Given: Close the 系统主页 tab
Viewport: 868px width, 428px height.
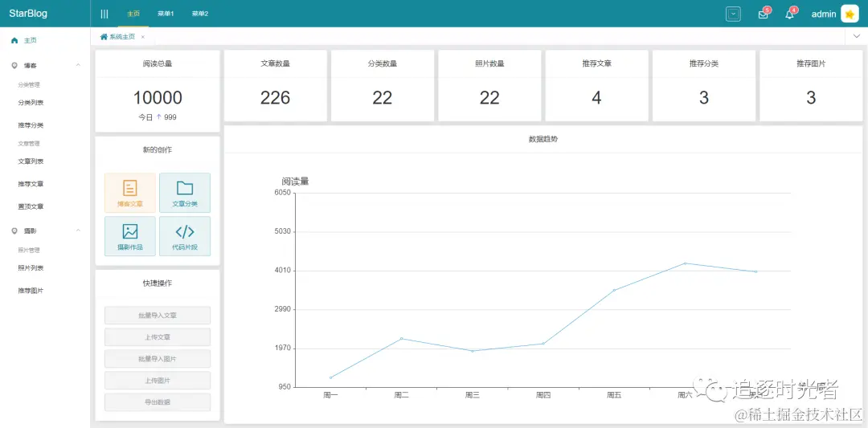Looking at the screenshot, I should click(x=143, y=37).
